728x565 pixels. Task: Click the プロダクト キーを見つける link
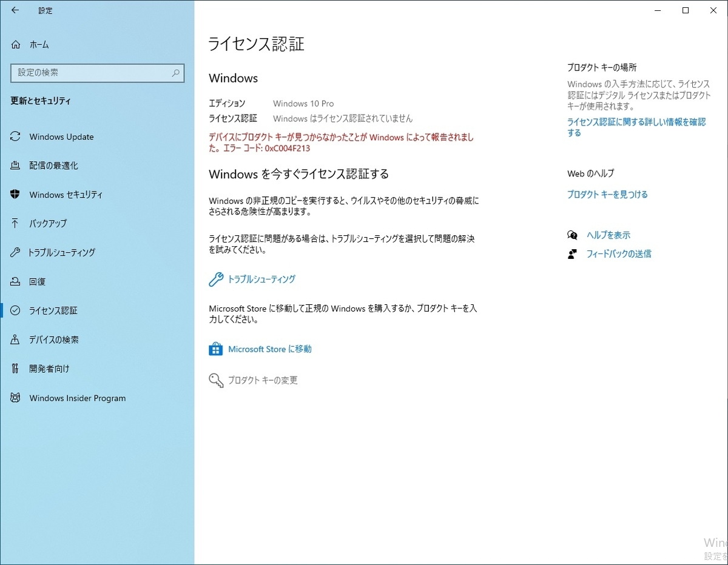(607, 195)
